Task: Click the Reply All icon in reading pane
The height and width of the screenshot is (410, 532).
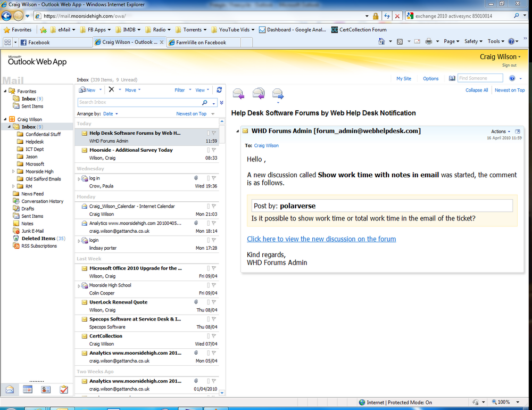Action: [x=259, y=93]
